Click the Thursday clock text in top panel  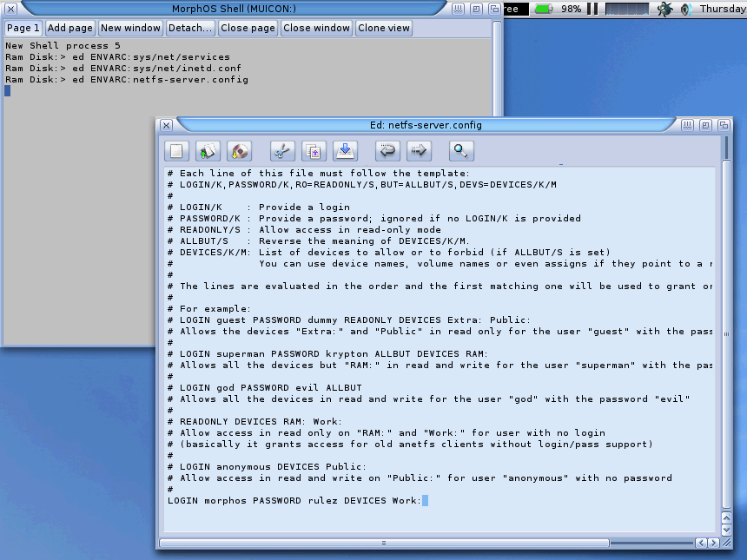[x=723, y=9]
